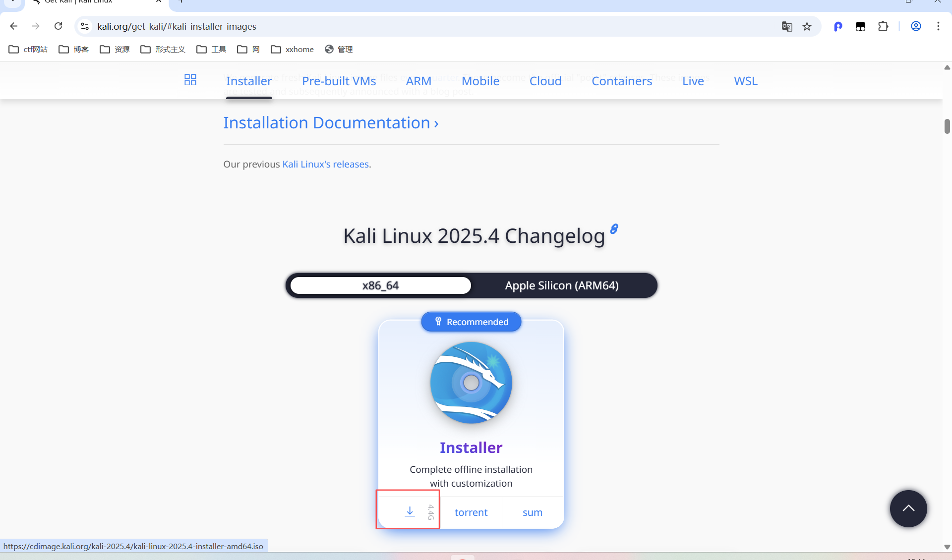Switch to the Cloud tab
This screenshot has width=952, height=560.
point(545,81)
